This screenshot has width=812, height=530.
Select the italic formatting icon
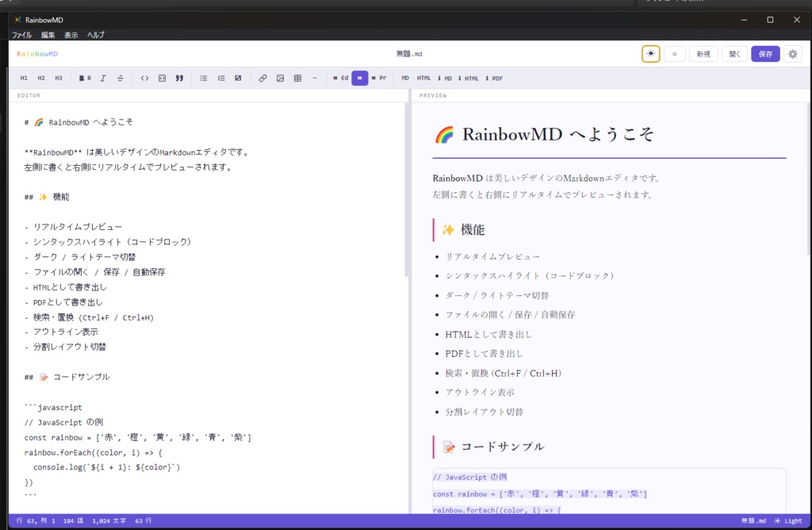click(x=101, y=78)
